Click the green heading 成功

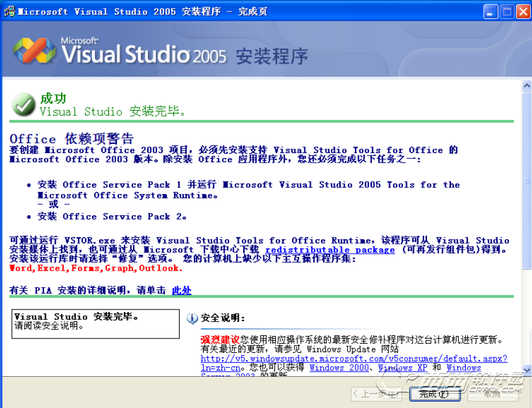53,99
